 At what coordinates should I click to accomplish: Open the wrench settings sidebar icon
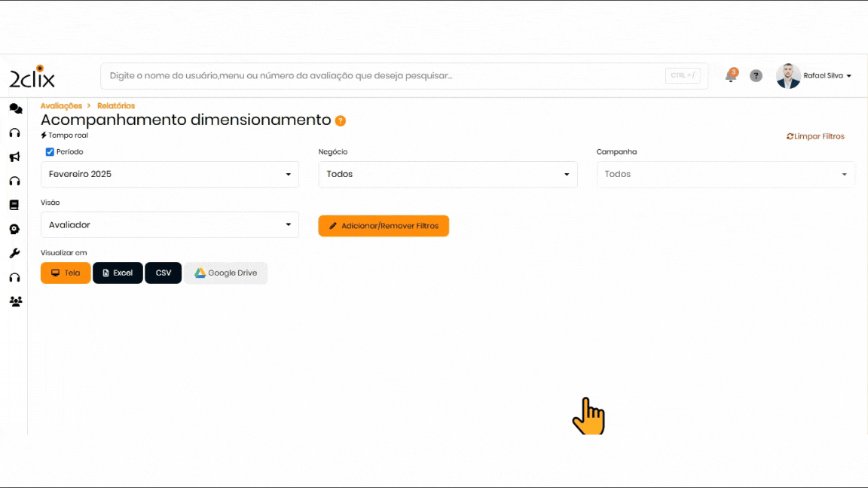coord(14,253)
